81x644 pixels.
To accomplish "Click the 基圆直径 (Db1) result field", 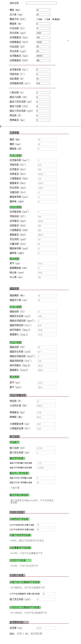I will 47,183.
